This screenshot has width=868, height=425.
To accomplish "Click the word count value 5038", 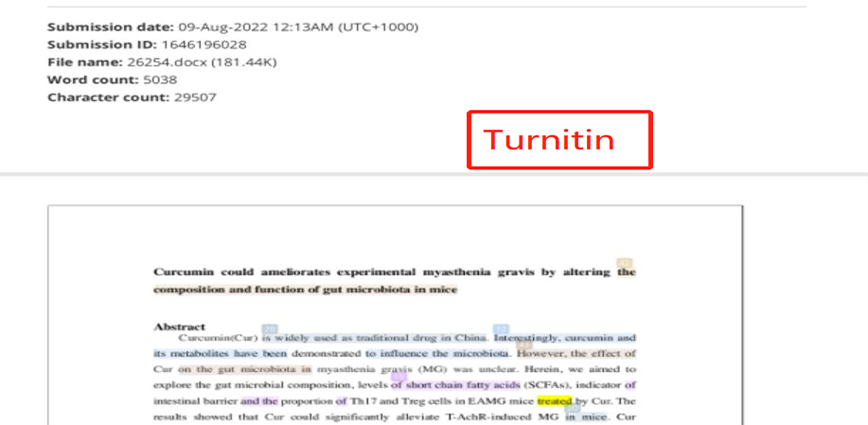I will [160, 80].
